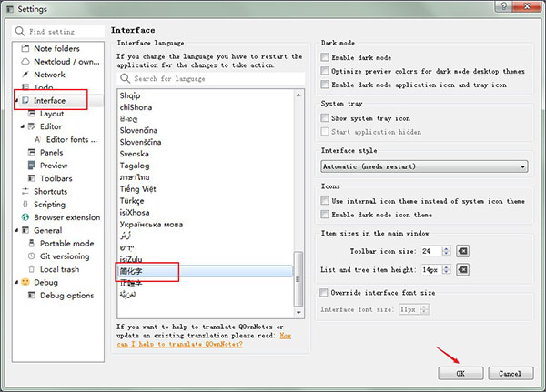The height and width of the screenshot is (392, 546).
Task: Click the Shortcuts icon
Action: [x=25, y=191]
